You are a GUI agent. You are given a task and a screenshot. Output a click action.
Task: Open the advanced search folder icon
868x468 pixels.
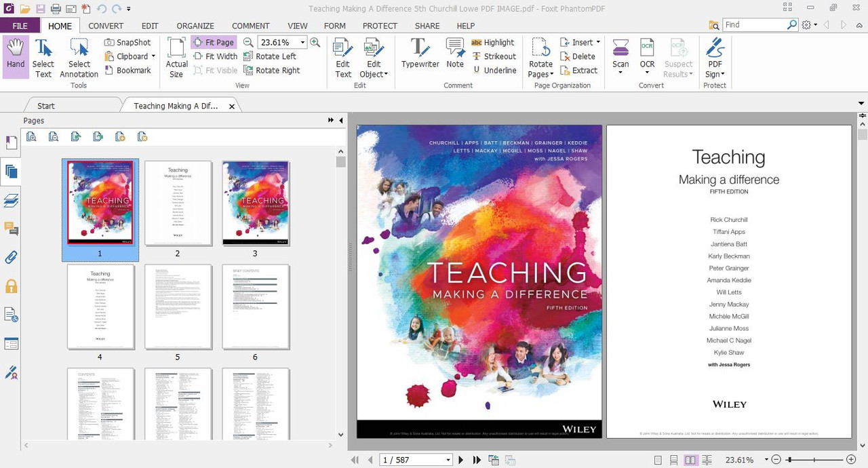(714, 25)
